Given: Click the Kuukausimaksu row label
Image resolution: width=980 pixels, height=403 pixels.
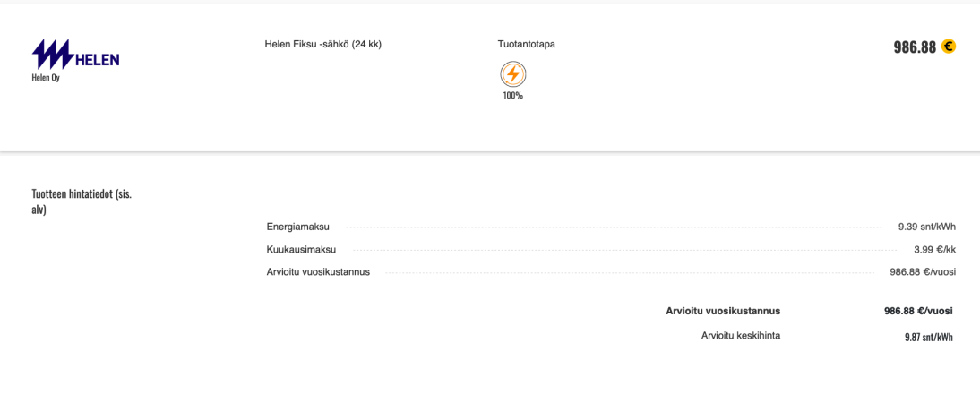Looking at the screenshot, I should 301,249.
